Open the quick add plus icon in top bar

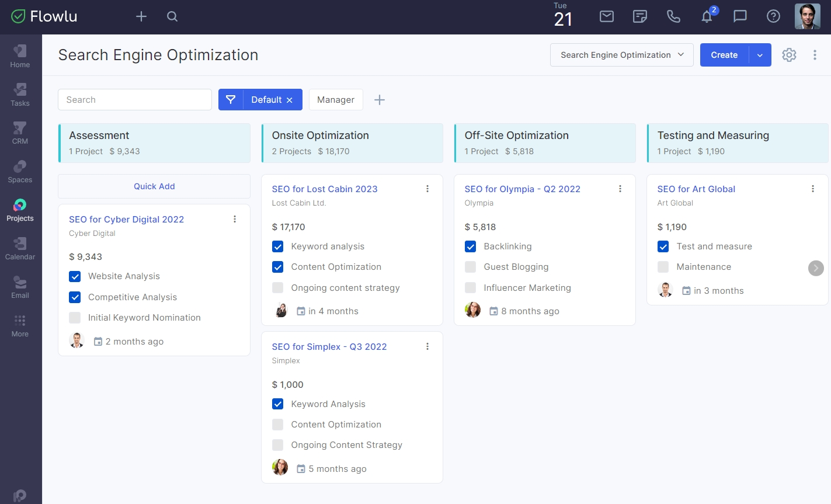click(x=141, y=16)
